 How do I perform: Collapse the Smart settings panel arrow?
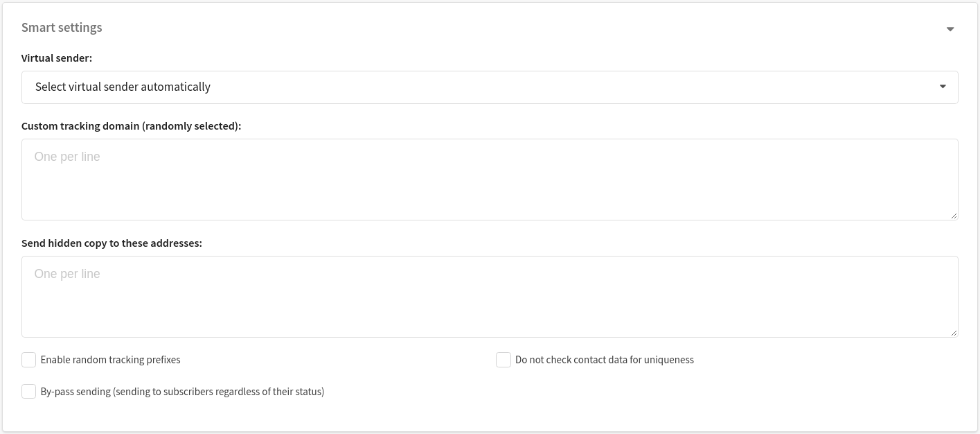pos(950,29)
